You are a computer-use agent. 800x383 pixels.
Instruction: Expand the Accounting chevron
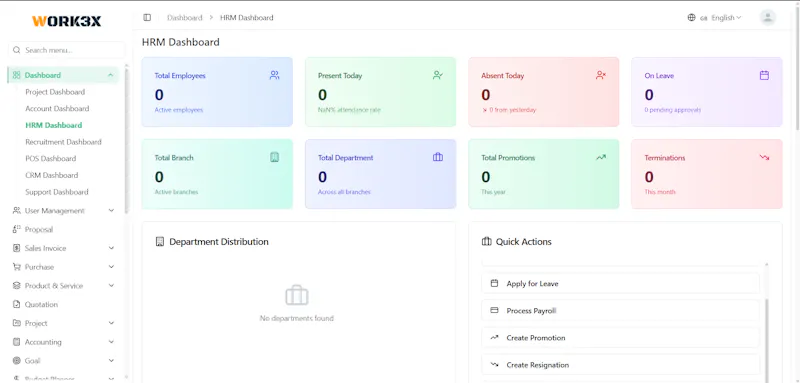tap(111, 342)
